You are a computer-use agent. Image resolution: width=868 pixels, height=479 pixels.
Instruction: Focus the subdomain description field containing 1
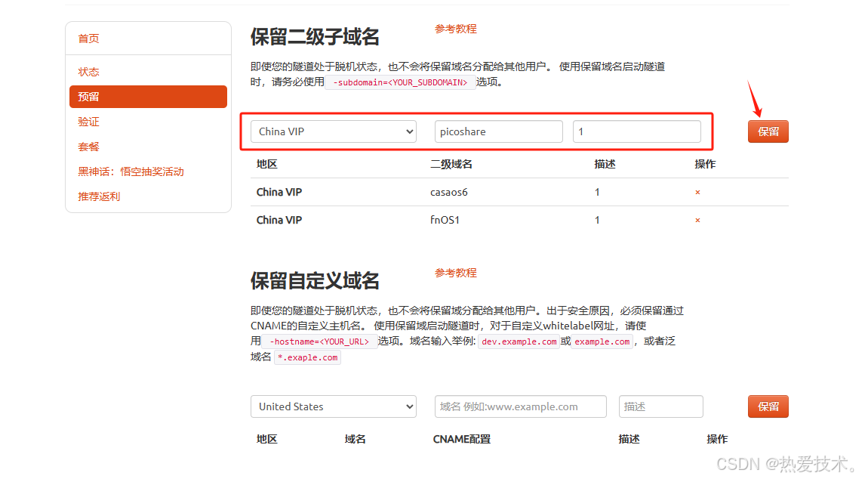tap(636, 131)
